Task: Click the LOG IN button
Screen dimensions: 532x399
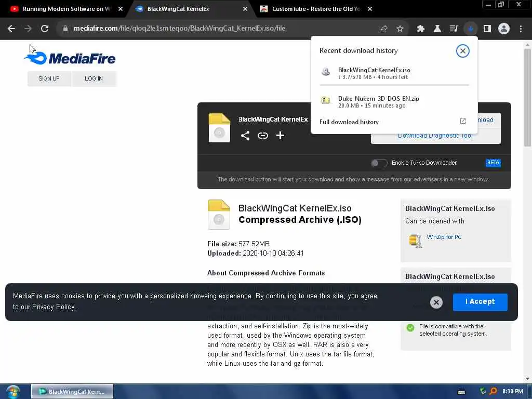Action: pos(94,79)
